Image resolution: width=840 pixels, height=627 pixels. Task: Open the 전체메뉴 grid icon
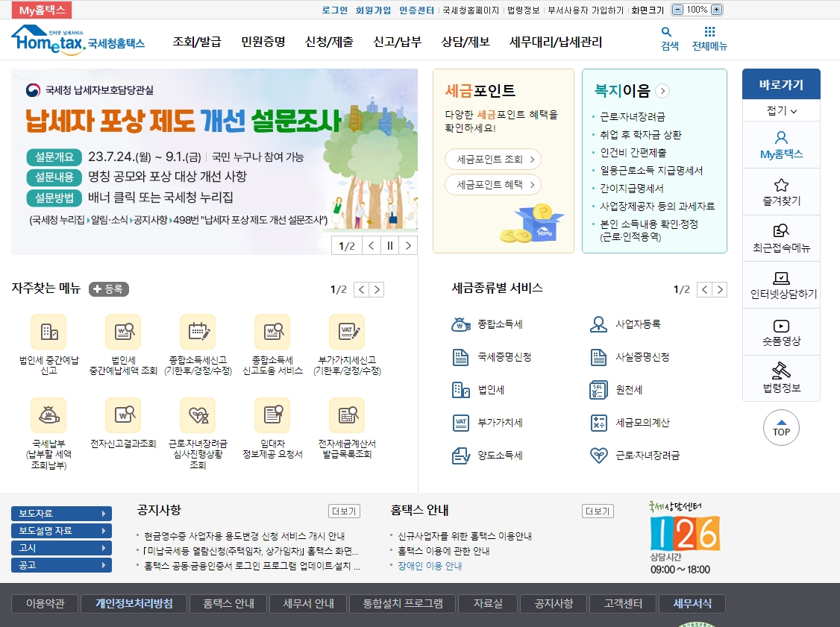point(709,39)
